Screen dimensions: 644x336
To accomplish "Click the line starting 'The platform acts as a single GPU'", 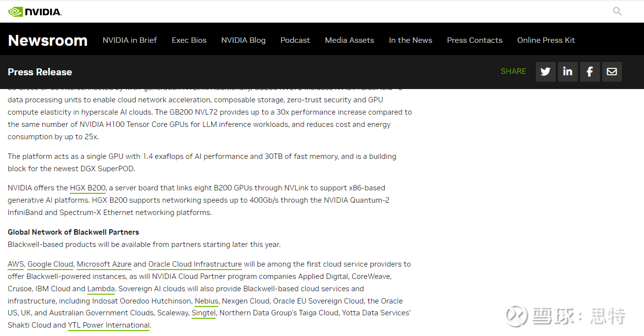I will pos(202,156).
